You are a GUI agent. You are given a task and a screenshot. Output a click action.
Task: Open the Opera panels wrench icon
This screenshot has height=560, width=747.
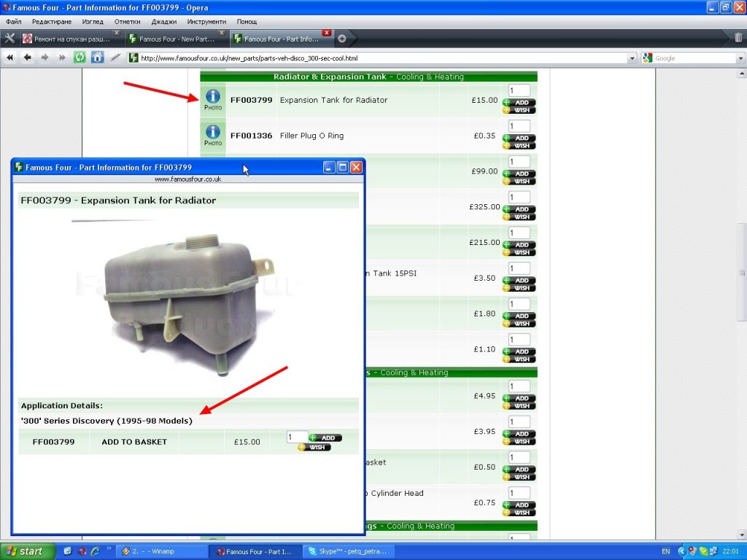coord(9,39)
